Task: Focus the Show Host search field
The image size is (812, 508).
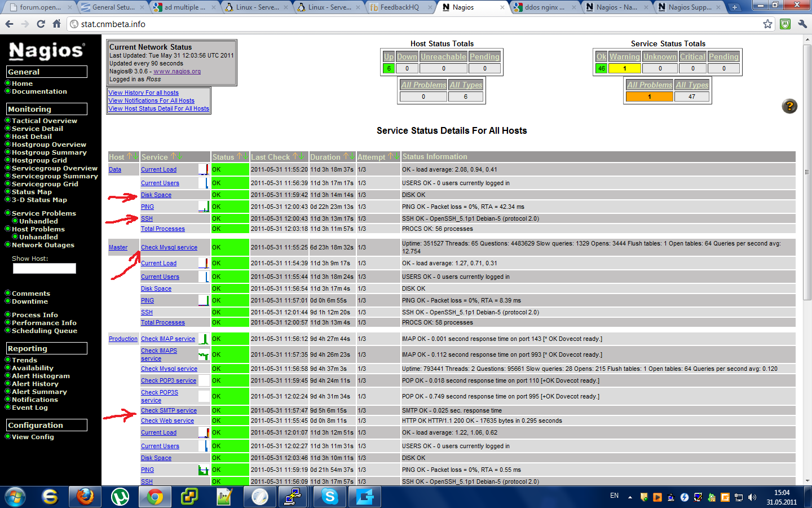Action: click(x=45, y=269)
